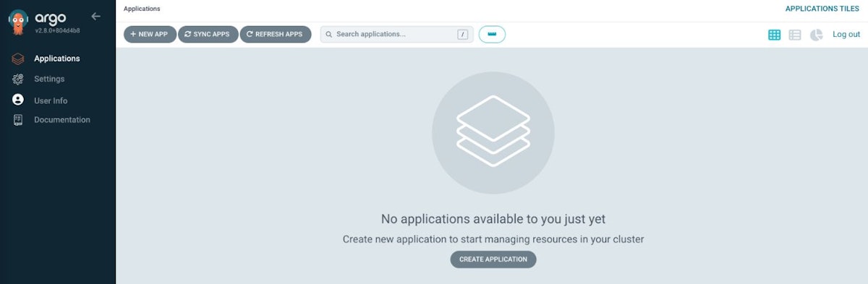
Task: Toggle the filter pill button beside search
Action: [492, 34]
